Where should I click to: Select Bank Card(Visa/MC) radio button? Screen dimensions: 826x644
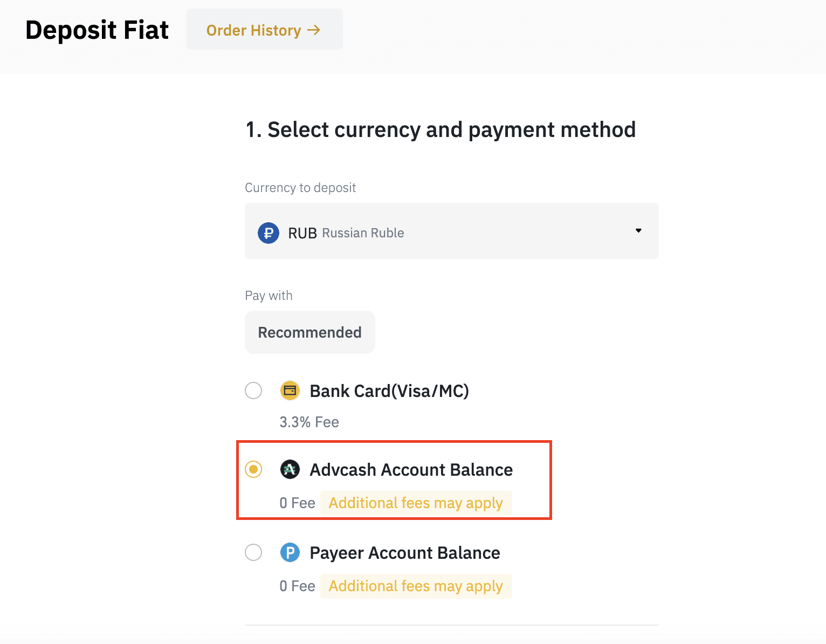[x=253, y=390]
